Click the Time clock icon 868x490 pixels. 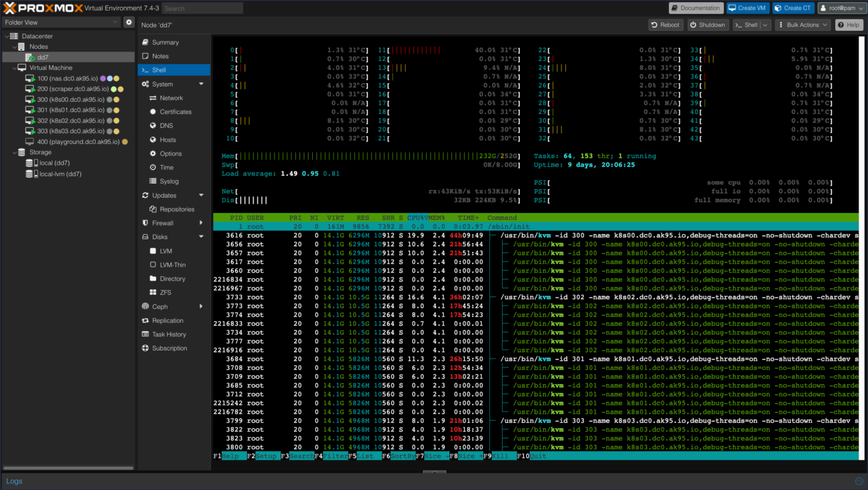(x=153, y=168)
